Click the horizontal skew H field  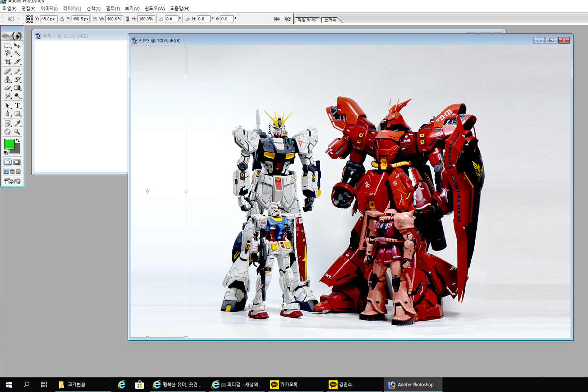coord(204,19)
